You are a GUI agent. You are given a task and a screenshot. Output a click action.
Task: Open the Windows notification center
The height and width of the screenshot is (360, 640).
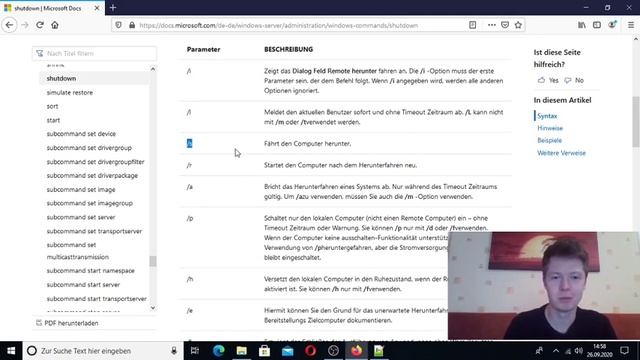click(x=624, y=351)
